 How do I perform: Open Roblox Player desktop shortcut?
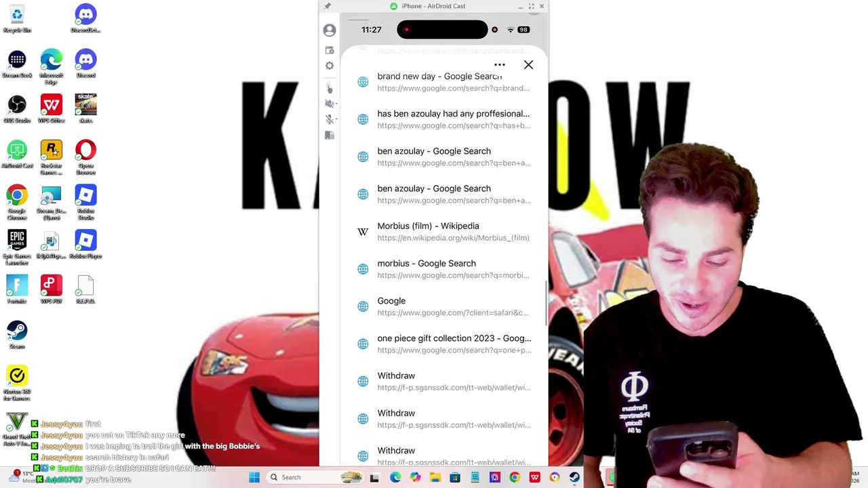[85, 244]
